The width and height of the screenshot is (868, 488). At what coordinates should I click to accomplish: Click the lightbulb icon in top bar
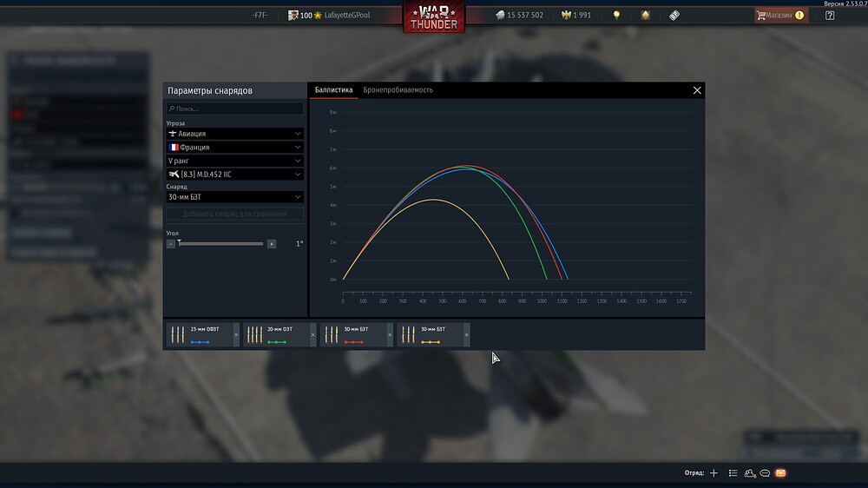616,16
